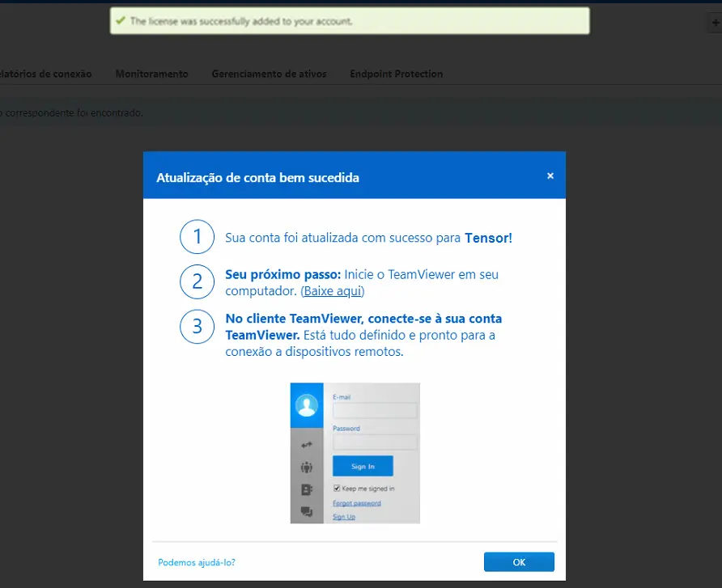Click the step 2 circle icon

pos(197,281)
